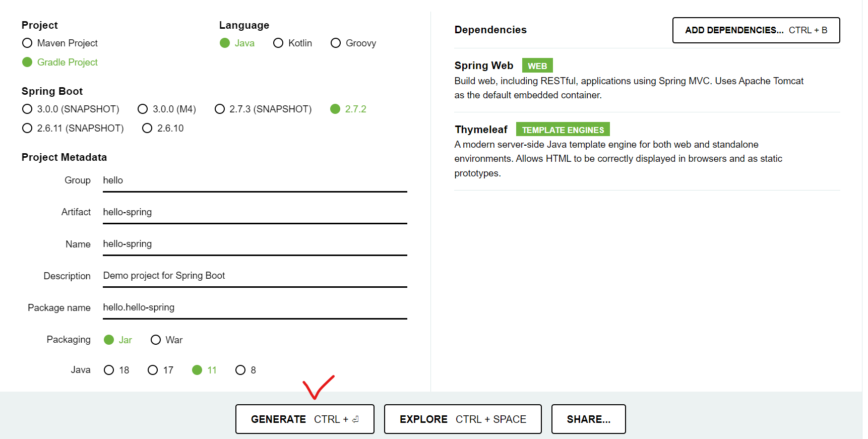Select Spring Boot 2.7.2 version

point(335,109)
